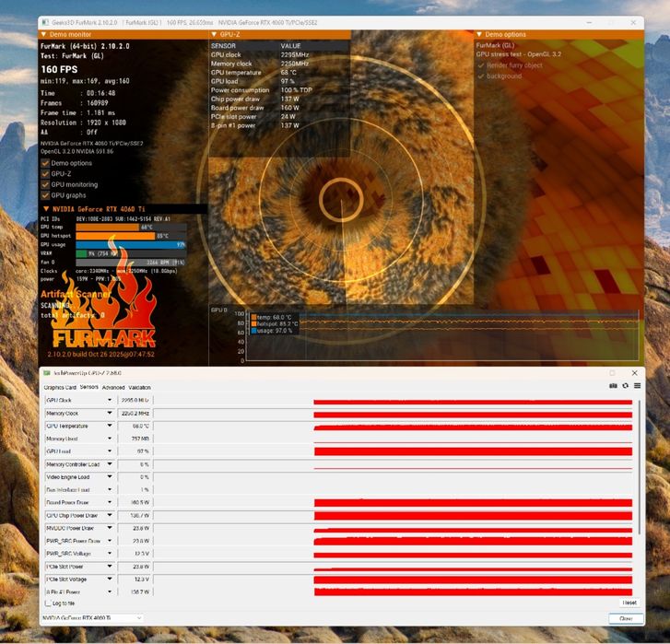This screenshot has height=644, width=670.
Task: Open the Validation tab
Action: click(140, 387)
